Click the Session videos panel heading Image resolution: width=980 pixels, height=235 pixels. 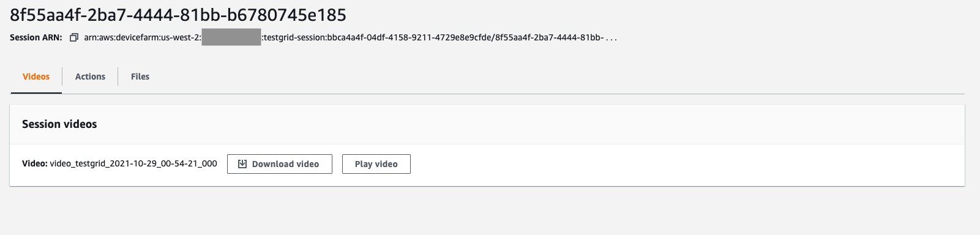[x=59, y=124]
